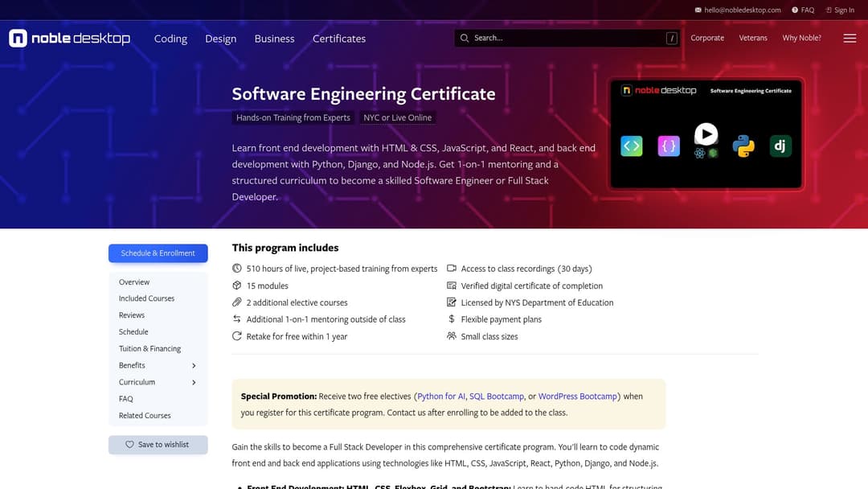This screenshot has height=489, width=868.
Task: Go to FAQ in sidebar
Action: (125, 399)
